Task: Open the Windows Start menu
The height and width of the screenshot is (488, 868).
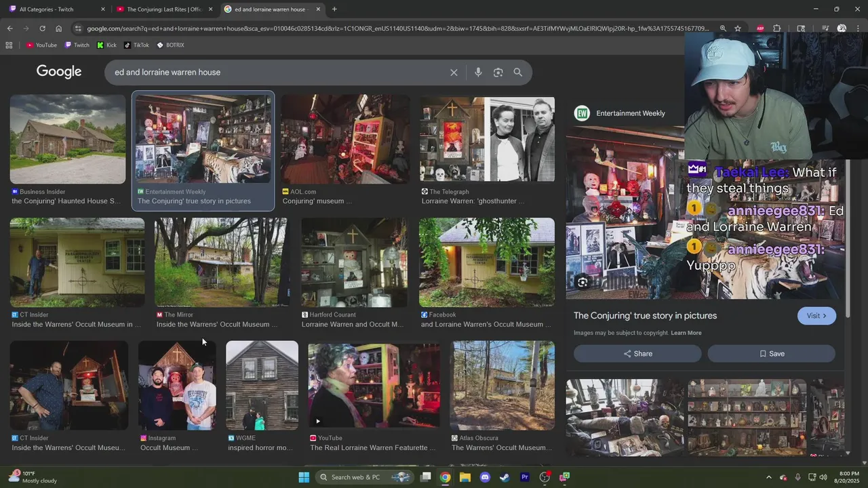Action: (x=304, y=477)
